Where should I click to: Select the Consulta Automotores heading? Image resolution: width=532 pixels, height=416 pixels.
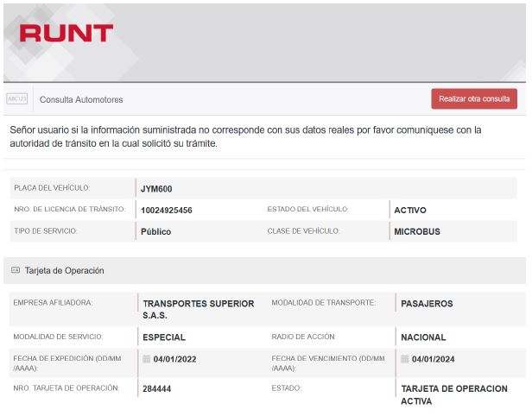(x=81, y=99)
